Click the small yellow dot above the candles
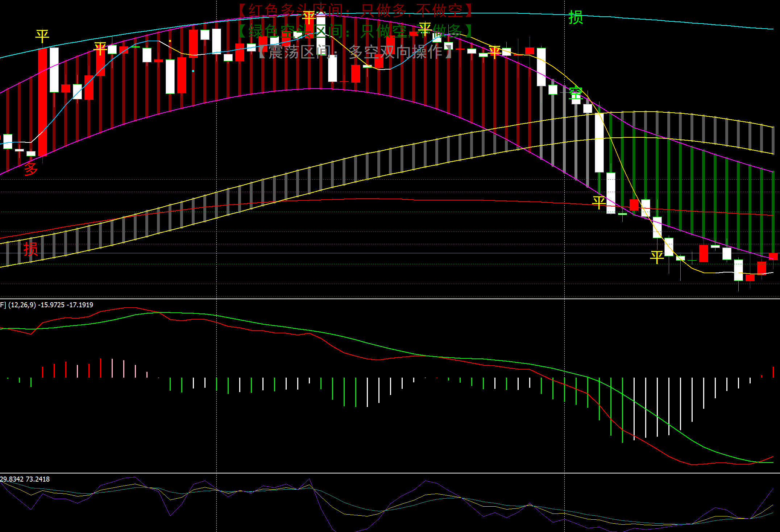The image size is (780, 532). (x=170, y=41)
